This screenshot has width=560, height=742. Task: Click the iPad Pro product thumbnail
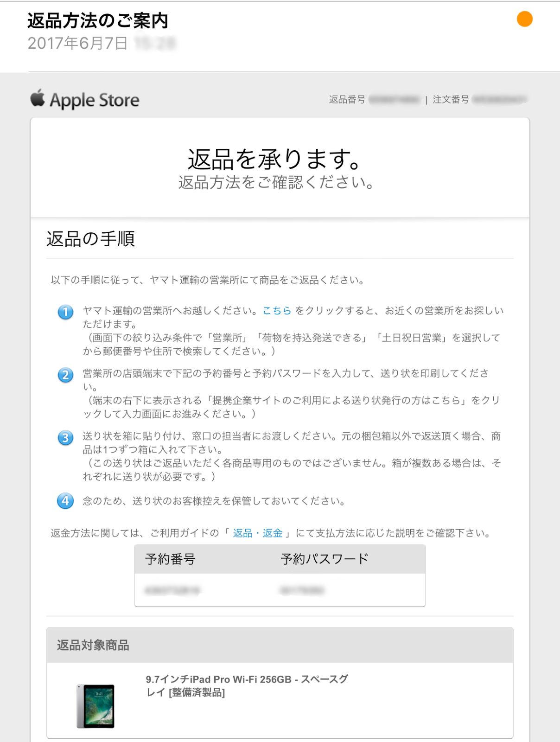click(95, 706)
